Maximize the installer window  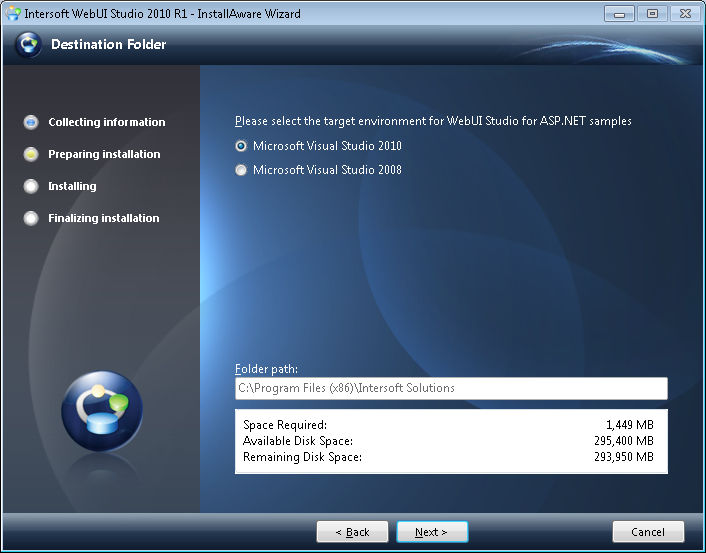tap(651, 14)
